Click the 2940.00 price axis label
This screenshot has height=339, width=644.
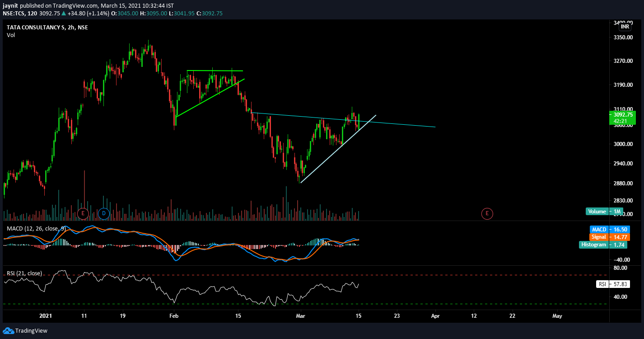point(622,163)
